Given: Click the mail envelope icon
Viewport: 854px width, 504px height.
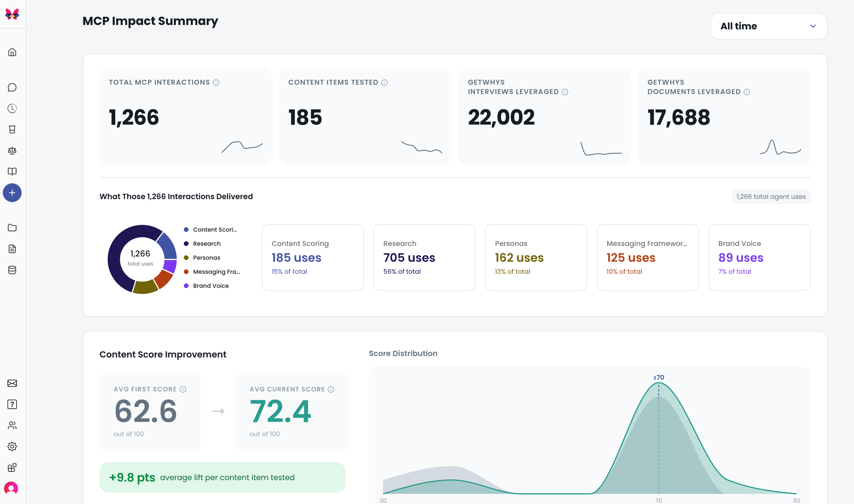Looking at the screenshot, I should pyautogui.click(x=12, y=383).
